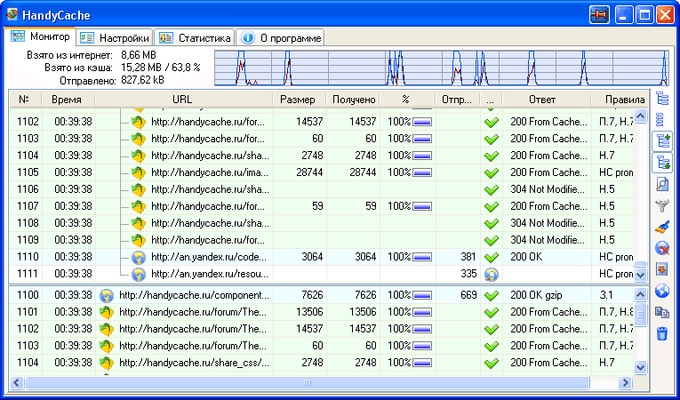This screenshot has width=680, height=400.
Task: Sort by the № column header
Action: [25, 99]
